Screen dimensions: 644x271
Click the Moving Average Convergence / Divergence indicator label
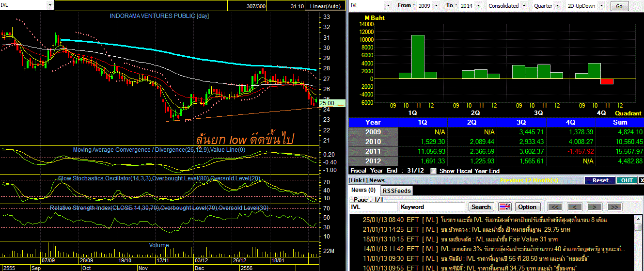coord(159,150)
